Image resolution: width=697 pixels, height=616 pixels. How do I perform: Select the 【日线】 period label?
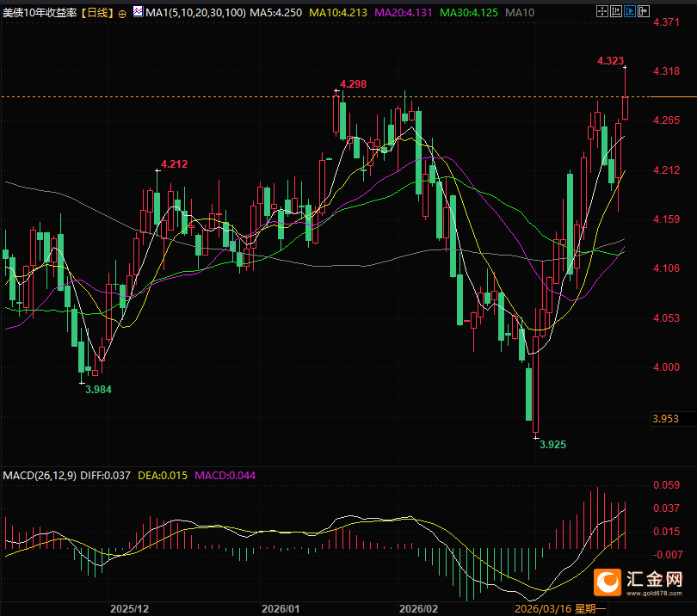point(97,13)
